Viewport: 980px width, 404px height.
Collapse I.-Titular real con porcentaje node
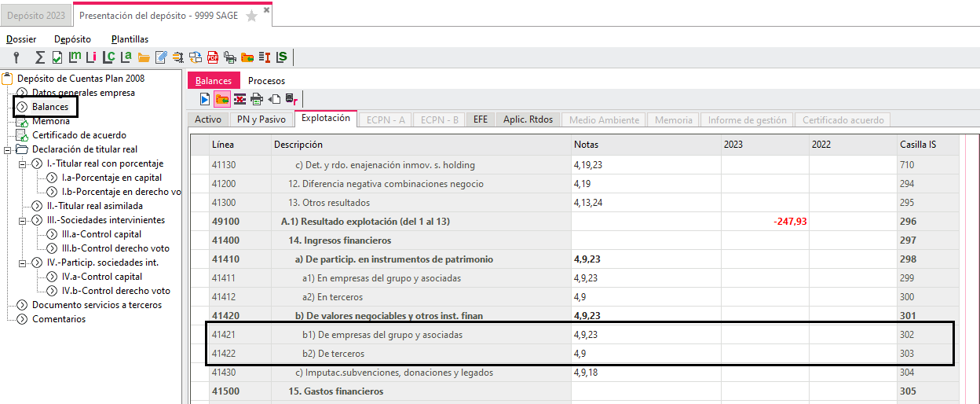tap(24, 163)
